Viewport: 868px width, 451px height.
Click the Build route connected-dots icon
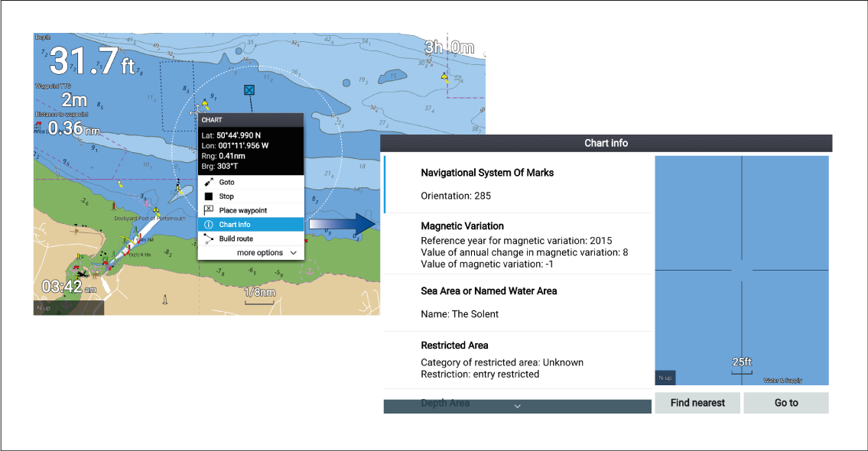(209, 238)
